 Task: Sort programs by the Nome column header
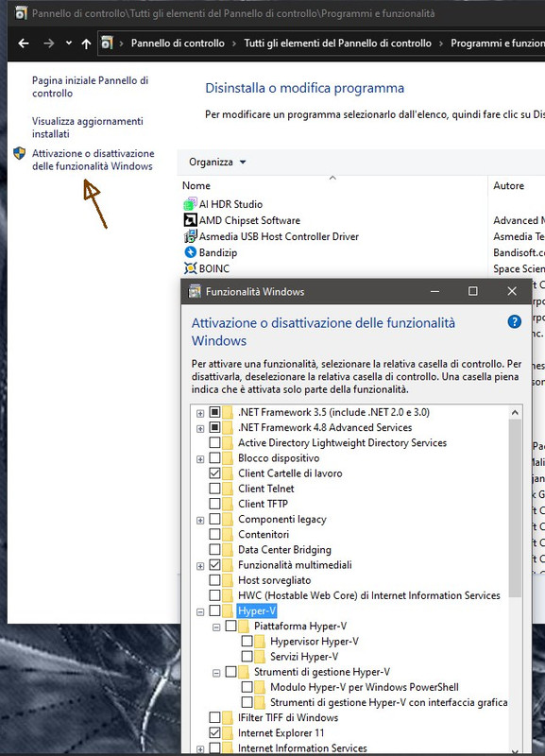[196, 185]
